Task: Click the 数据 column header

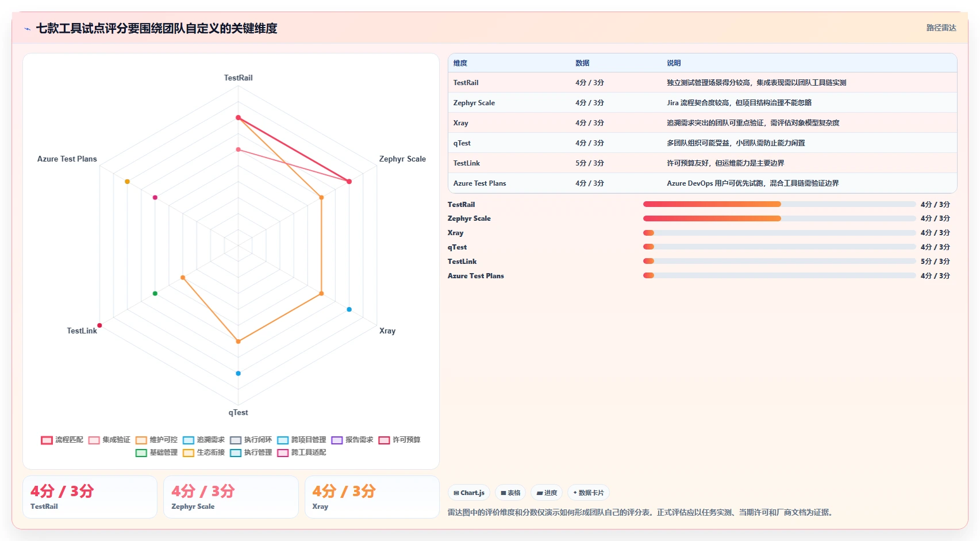Action: pyautogui.click(x=582, y=63)
